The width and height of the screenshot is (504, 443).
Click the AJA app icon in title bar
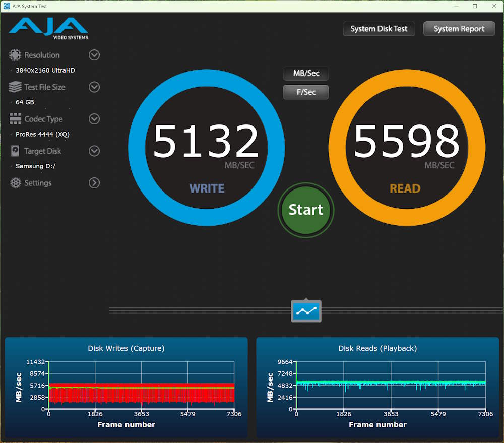(7, 6)
